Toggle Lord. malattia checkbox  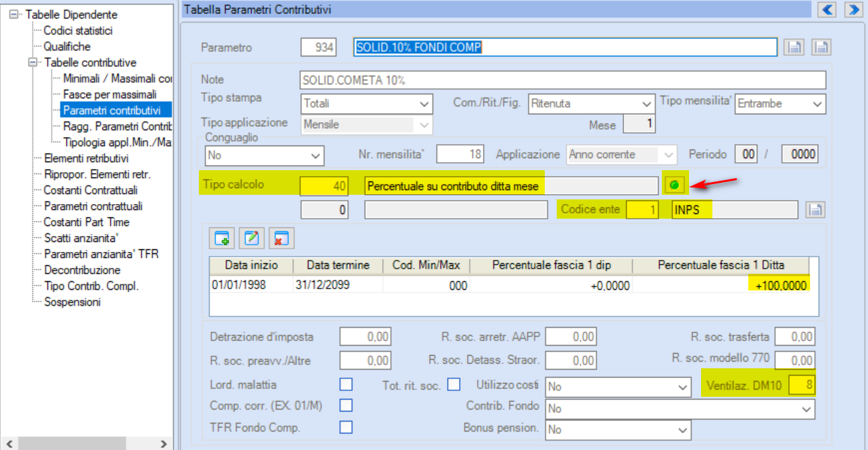pos(346,384)
